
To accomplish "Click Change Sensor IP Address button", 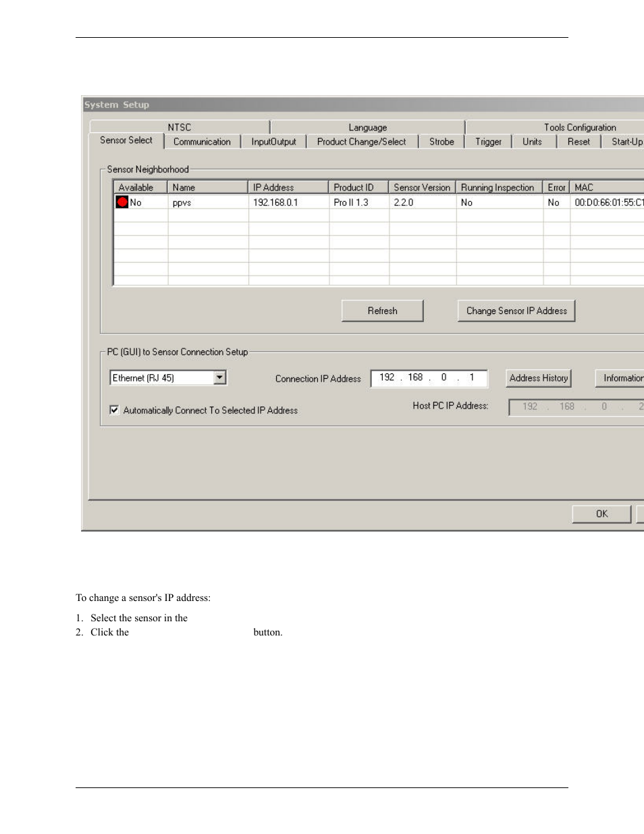I will tap(516, 311).
